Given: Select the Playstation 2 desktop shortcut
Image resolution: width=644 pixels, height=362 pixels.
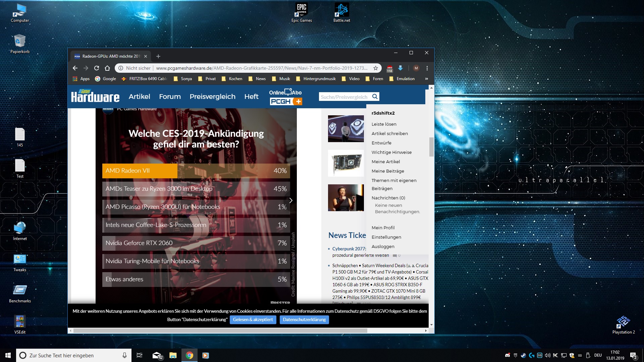Looking at the screenshot, I should click(624, 324).
